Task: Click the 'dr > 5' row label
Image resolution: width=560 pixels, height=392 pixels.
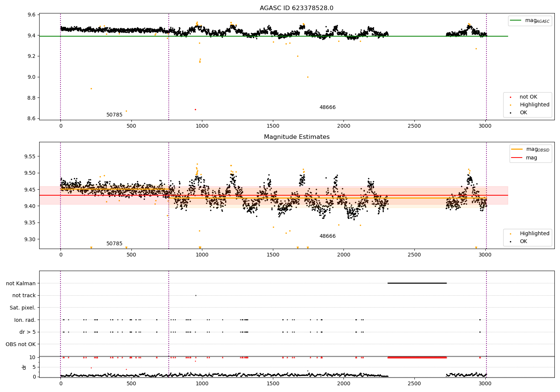Action: (28, 332)
